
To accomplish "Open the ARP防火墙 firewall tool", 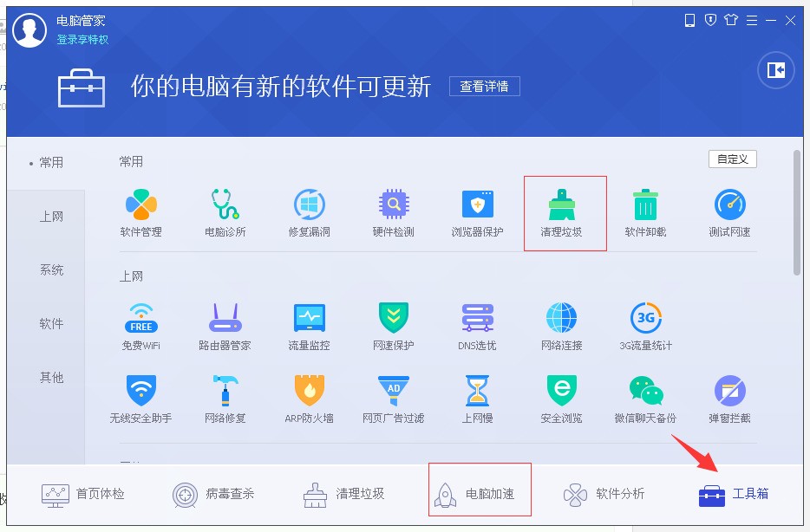I will pos(309,399).
